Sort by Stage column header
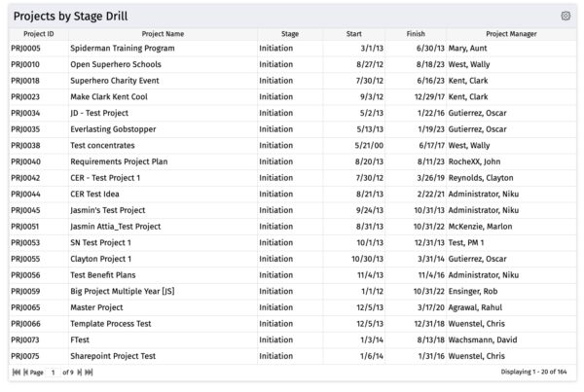The image size is (584, 392). click(290, 34)
